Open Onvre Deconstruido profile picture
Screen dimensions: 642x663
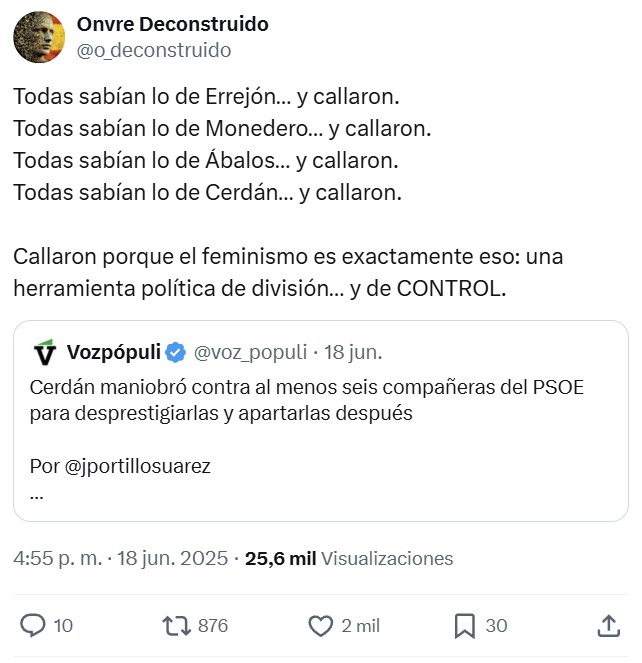point(39,37)
